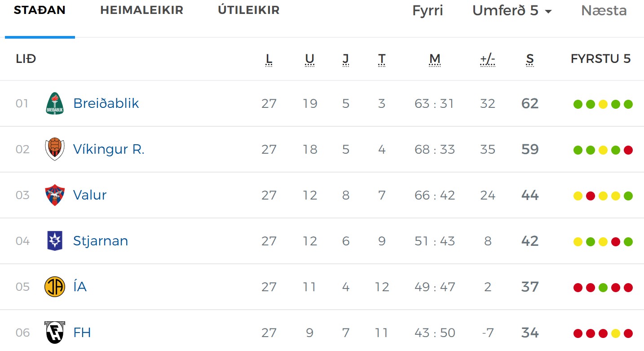Click the Víkingur R. club crest
This screenshot has height=351, width=644.
coord(55,149)
